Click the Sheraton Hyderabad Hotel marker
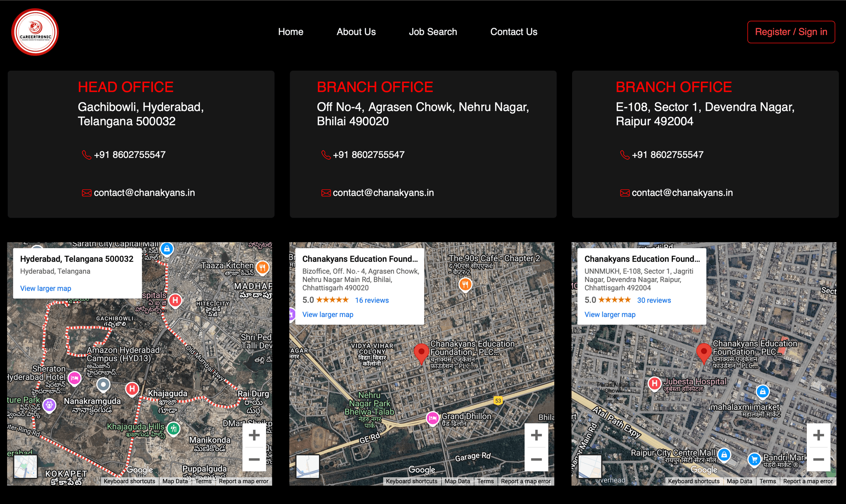The height and width of the screenshot is (504, 846). point(74,378)
